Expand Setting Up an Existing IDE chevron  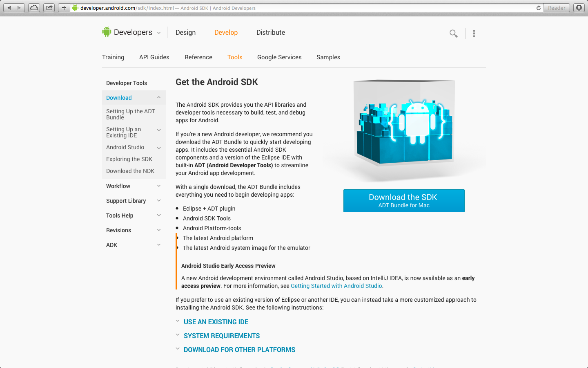click(159, 130)
